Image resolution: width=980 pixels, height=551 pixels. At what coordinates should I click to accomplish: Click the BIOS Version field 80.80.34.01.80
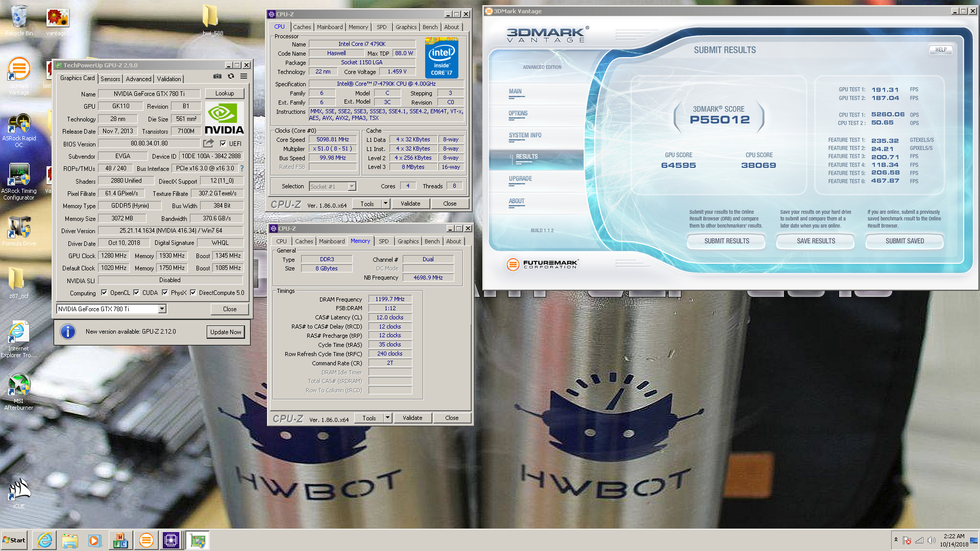pyautogui.click(x=149, y=143)
